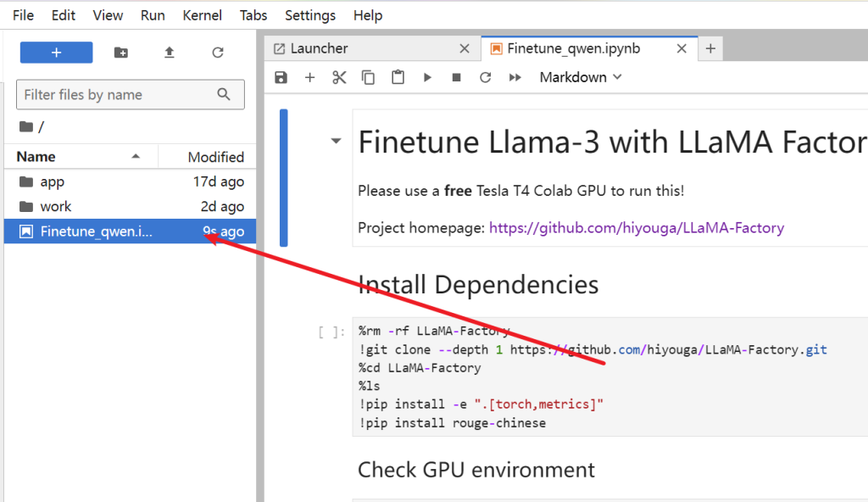Close the Launcher tab
The width and height of the screenshot is (868, 502).
(x=465, y=49)
